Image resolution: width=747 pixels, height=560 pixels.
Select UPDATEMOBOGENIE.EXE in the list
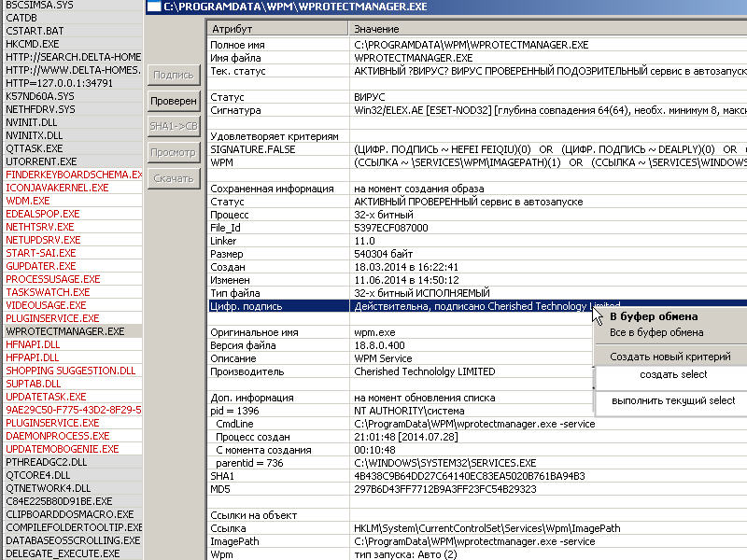pos(63,449)
